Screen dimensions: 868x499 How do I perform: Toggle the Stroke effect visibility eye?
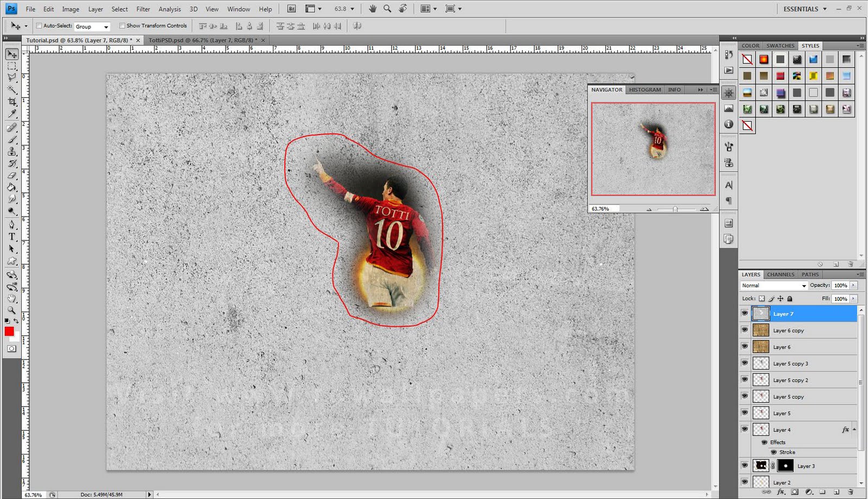tap(774, 452)
